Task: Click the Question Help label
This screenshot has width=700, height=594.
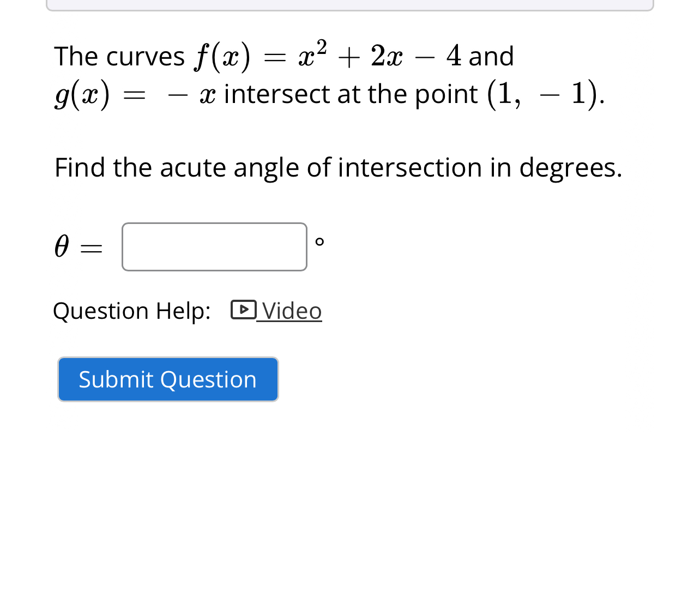Action: 131,311
